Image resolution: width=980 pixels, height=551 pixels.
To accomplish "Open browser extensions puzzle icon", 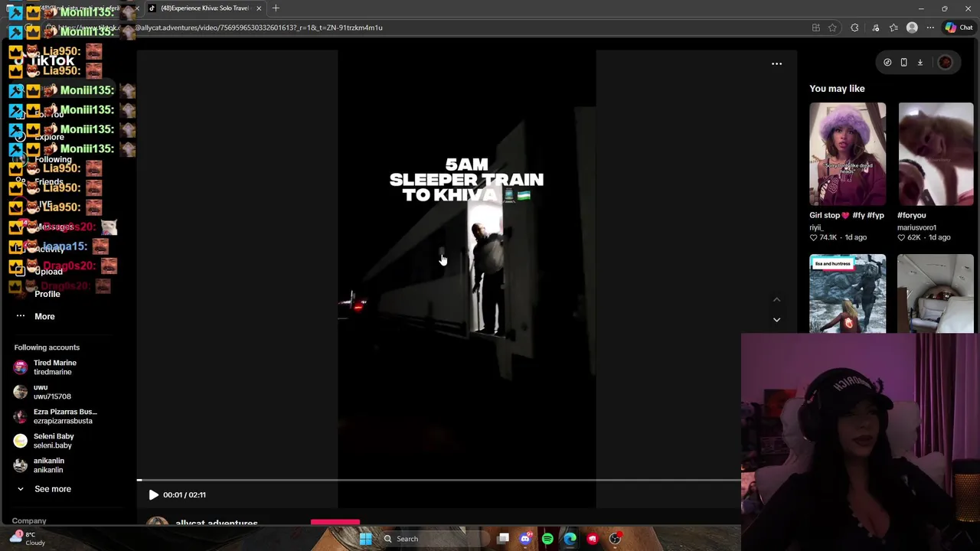I will pyautogui.click(x=854, y=28).
